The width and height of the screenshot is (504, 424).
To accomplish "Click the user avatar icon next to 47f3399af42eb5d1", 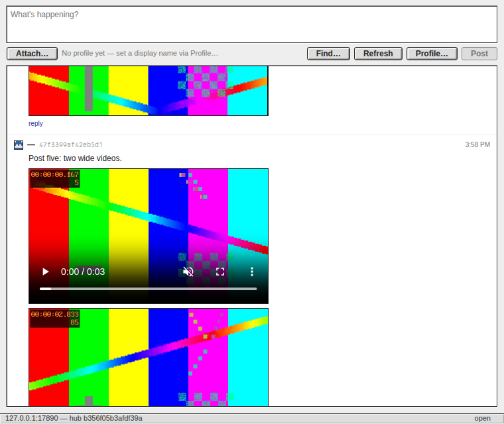I will (x=19, y=145).
